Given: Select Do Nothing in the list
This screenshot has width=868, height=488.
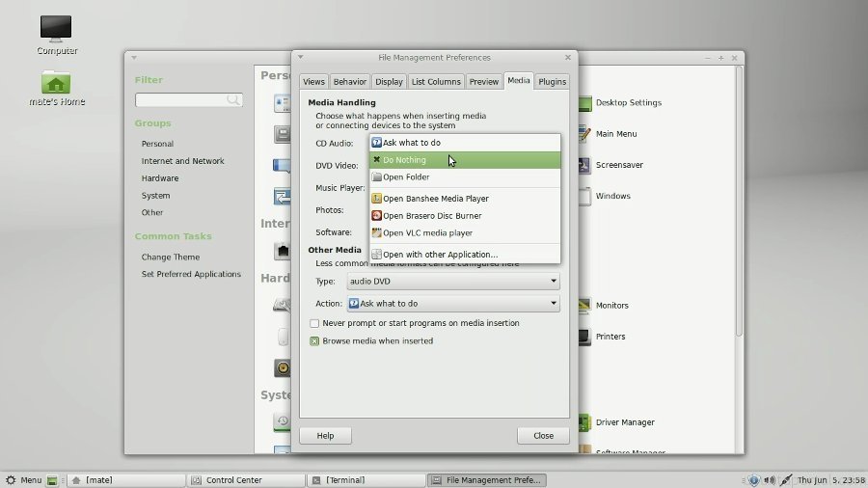Looking at the screenshot, I should (x=404, y=160).
